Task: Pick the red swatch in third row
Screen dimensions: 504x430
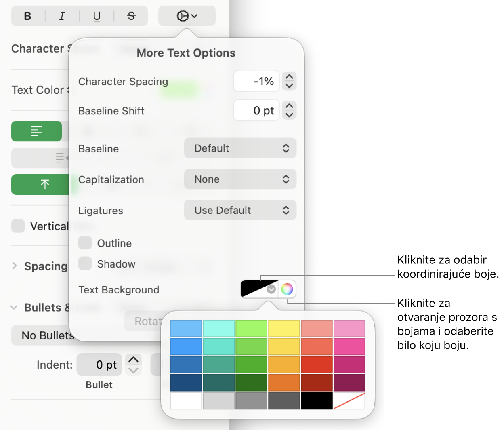Action: pos(317,365)
